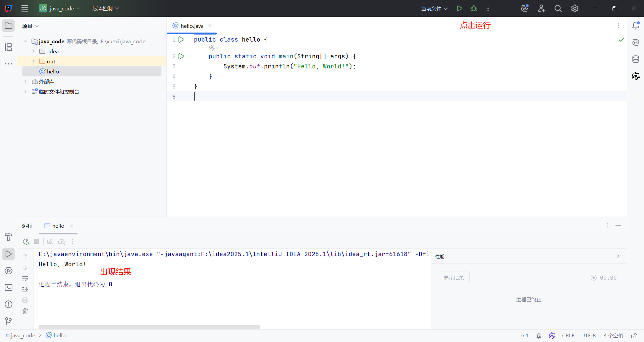Viewport: 644px width, 342px height.
Task: Change the 4个空格 indent setting
Action: point(613,336)
